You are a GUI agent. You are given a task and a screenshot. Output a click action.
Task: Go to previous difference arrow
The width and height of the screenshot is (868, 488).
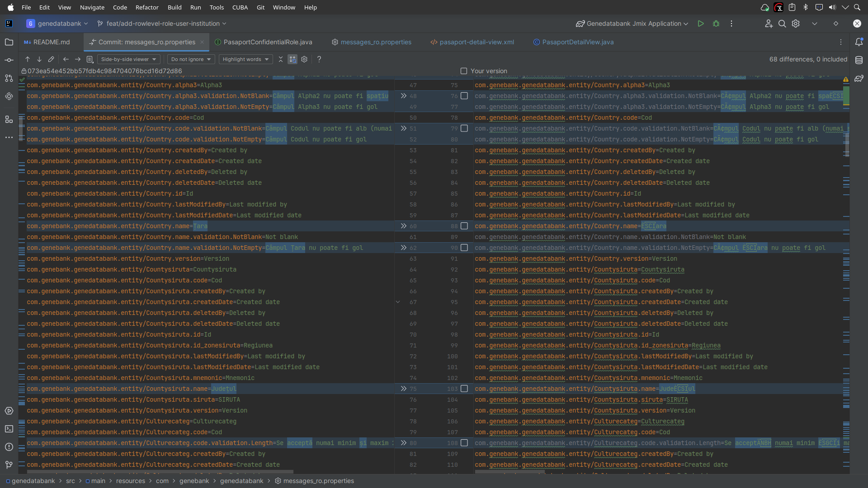coord(28,59)
